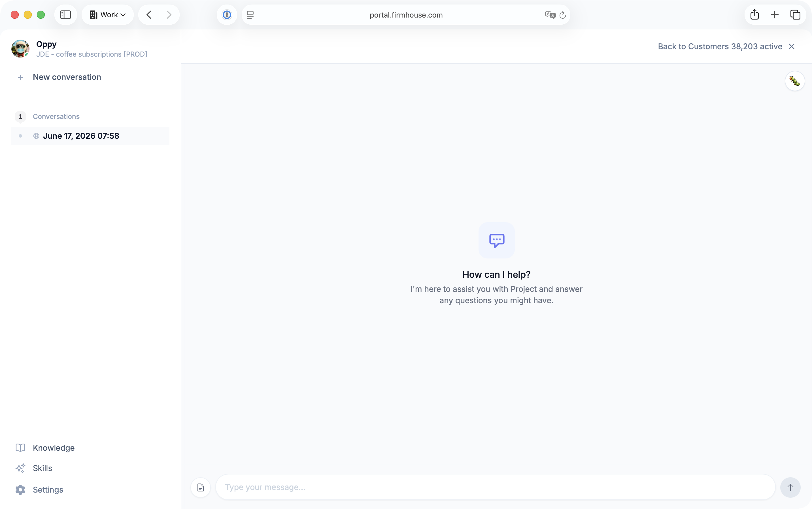Image resolution: width=812 pixels, height=509 pixels.
Task: Open Settings
Action: [x=48, y=490]
